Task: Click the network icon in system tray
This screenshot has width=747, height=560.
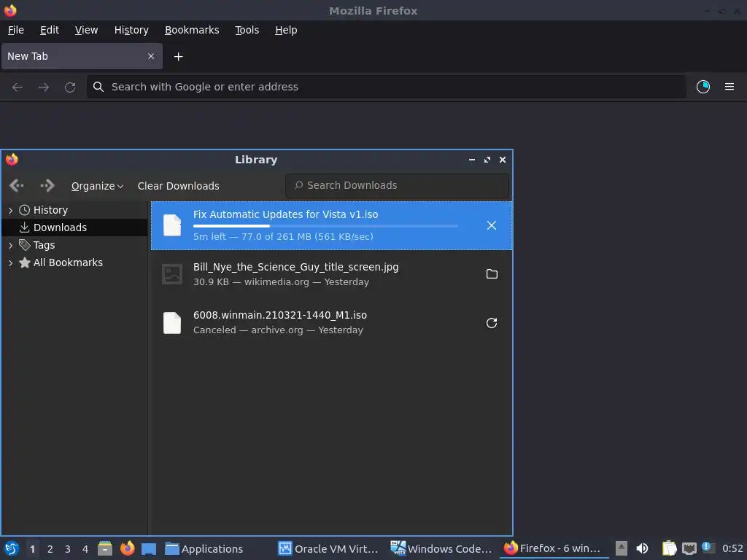Action: 689,548
